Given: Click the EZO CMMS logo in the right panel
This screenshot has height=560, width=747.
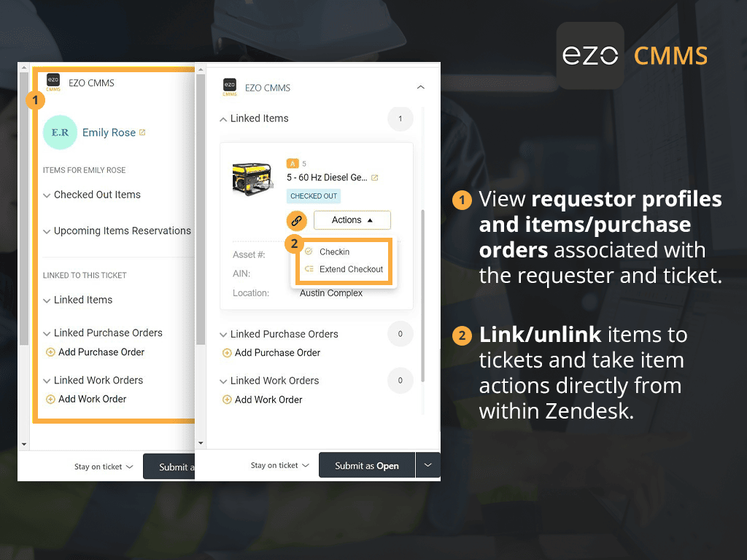Looking at the screenshot, I should pos(230,87).
